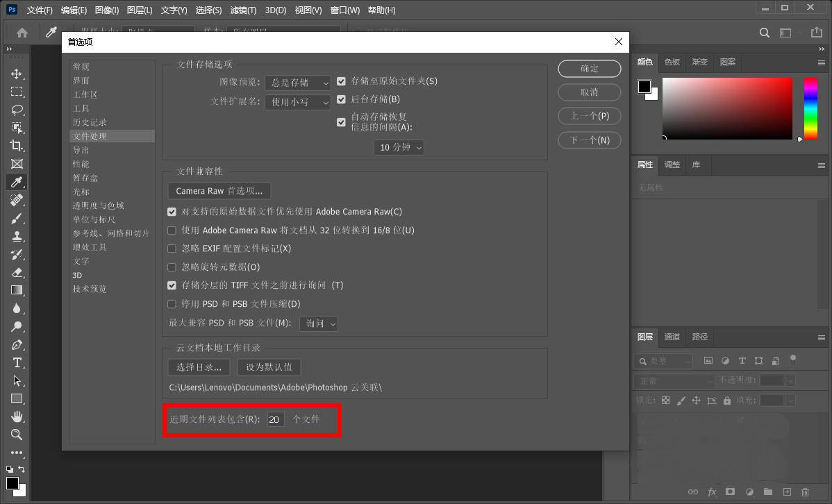Screen dimensions: 832x504
Task: Open the layer filter 类型 dropdown
Action: pos(663,361)
